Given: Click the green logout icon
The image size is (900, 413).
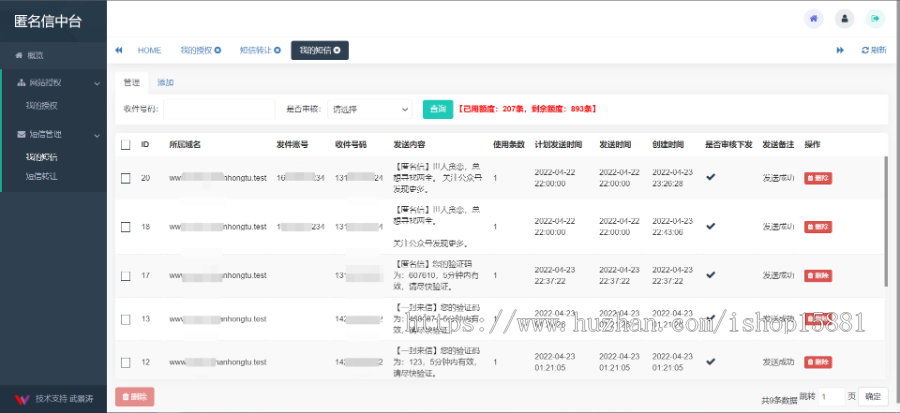Looking at the screenshot, I should [876, 18].
